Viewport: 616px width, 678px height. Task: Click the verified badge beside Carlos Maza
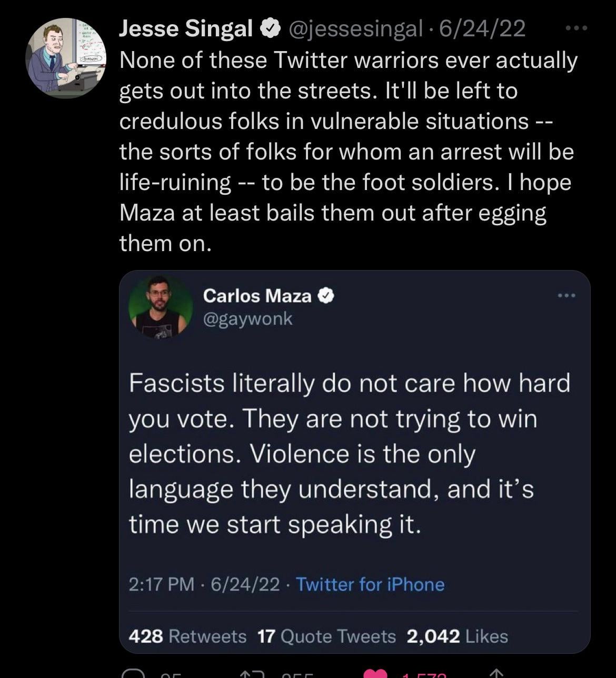326,296
